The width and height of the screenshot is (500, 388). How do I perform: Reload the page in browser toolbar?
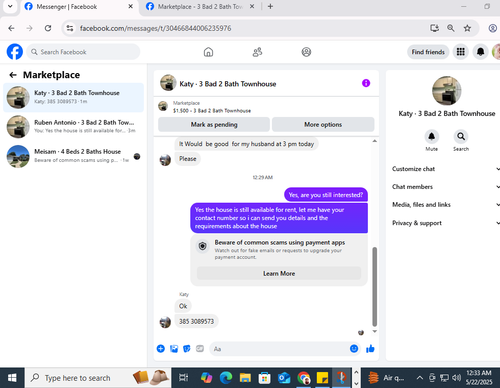(48, 28)
